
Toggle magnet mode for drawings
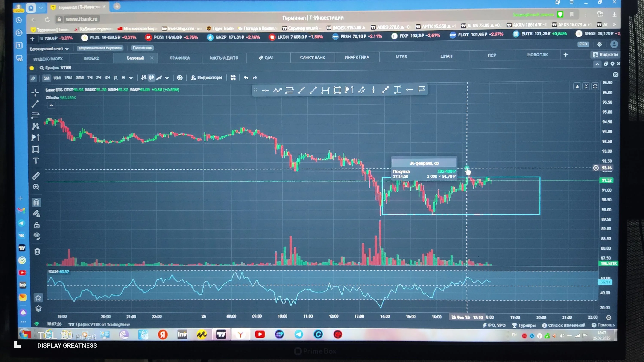[36, 202]
